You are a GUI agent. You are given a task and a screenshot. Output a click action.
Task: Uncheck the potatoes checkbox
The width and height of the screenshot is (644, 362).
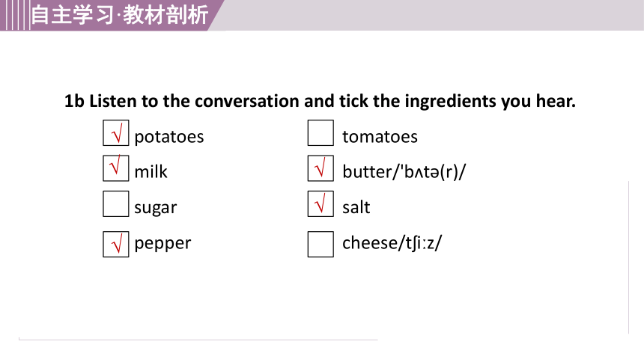(x=116, y=133)
